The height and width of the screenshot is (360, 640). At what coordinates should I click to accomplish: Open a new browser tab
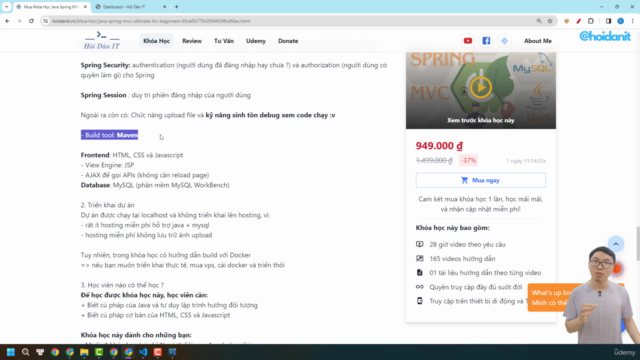[x=176, y=7]
